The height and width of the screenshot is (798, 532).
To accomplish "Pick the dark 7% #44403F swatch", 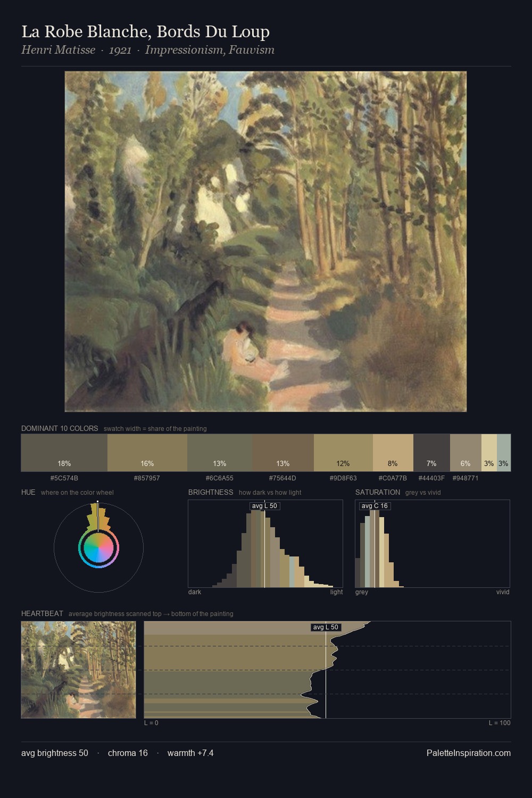I will point(431,453).
